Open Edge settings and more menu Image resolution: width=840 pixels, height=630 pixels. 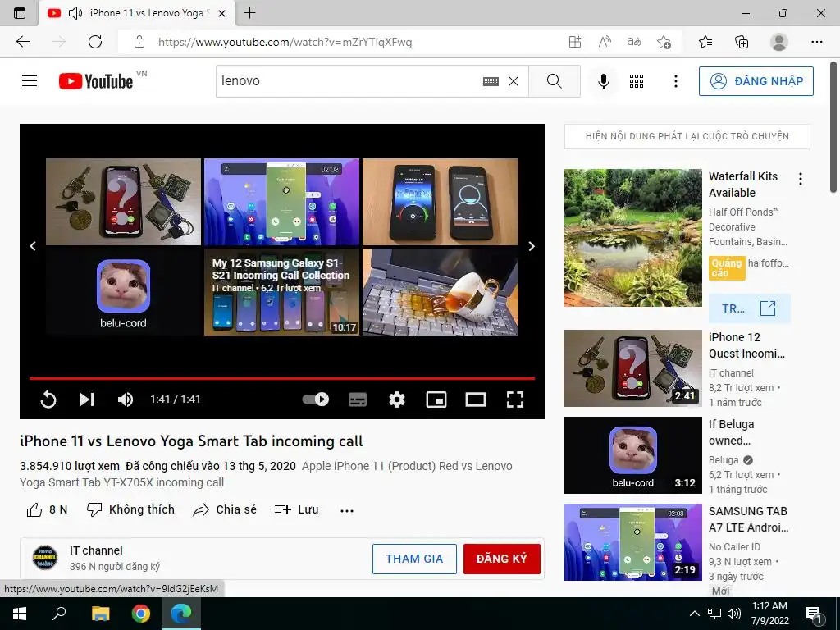pos(816,42)
